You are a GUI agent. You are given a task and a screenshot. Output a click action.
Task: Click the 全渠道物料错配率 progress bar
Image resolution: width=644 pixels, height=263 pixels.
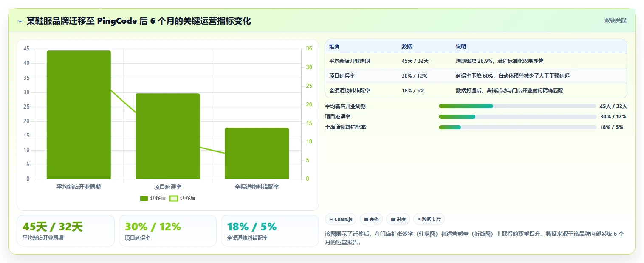[518, 127]
